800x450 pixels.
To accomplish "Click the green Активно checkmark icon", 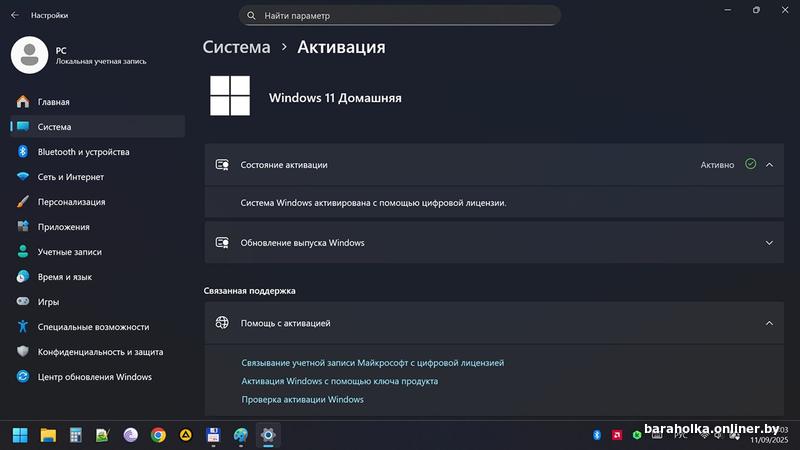I will coord(751,164).
